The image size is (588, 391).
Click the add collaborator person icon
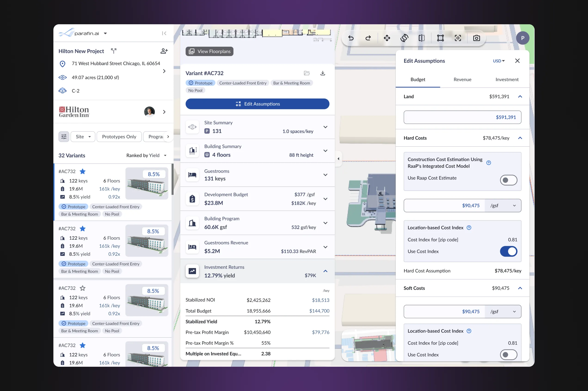click(164, 51)
